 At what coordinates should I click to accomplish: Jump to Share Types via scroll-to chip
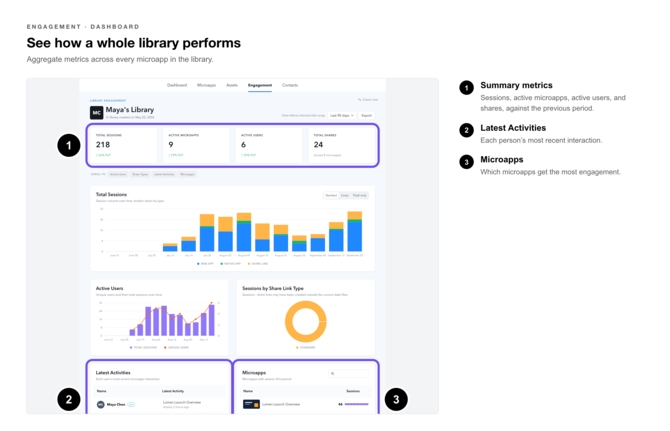click(140, 174)
